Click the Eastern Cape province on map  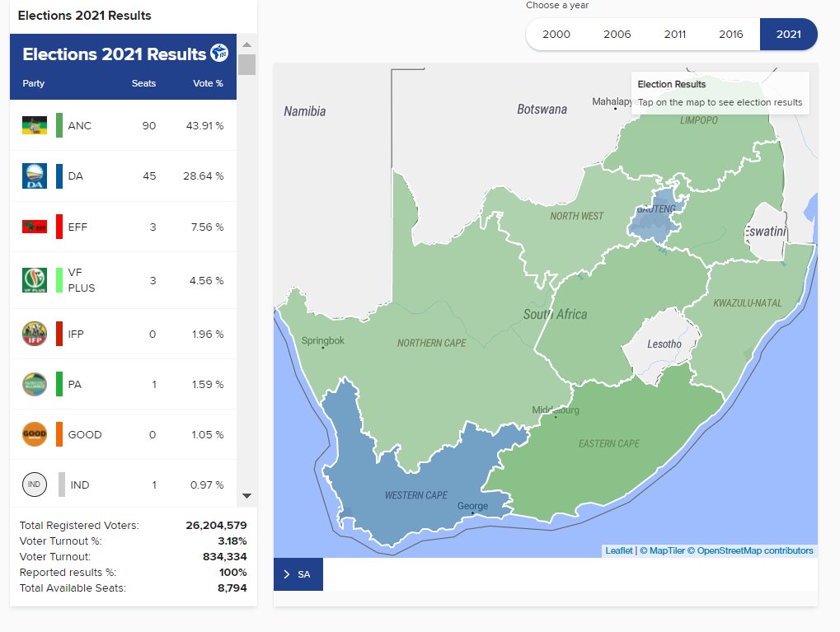tap(609, 443)
